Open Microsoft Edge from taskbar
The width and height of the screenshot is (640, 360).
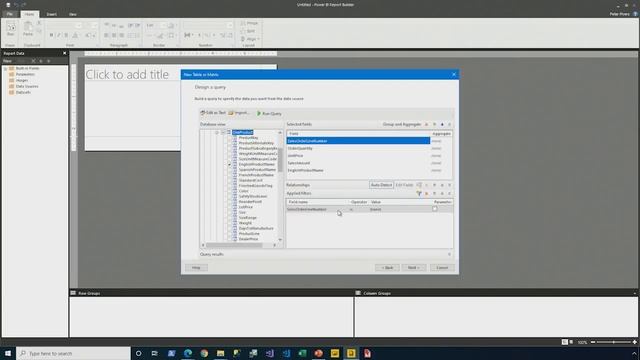188,353
